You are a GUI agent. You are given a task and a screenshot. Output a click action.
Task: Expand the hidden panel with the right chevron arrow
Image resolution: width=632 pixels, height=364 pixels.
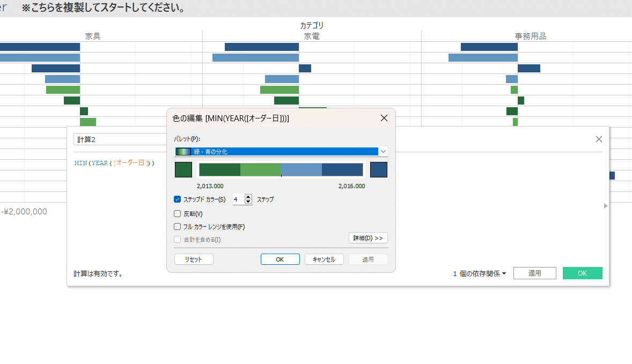coord(605,206)
